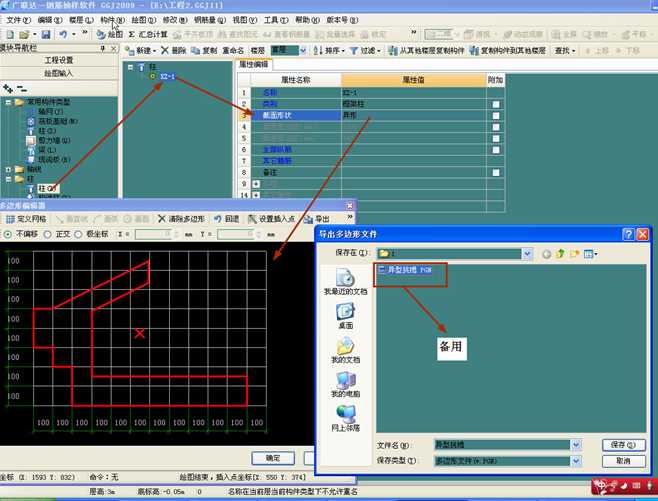This screenshot has width=658, height=501.
Task: Open the 修改 menu
Action: (x=175, y=20)
